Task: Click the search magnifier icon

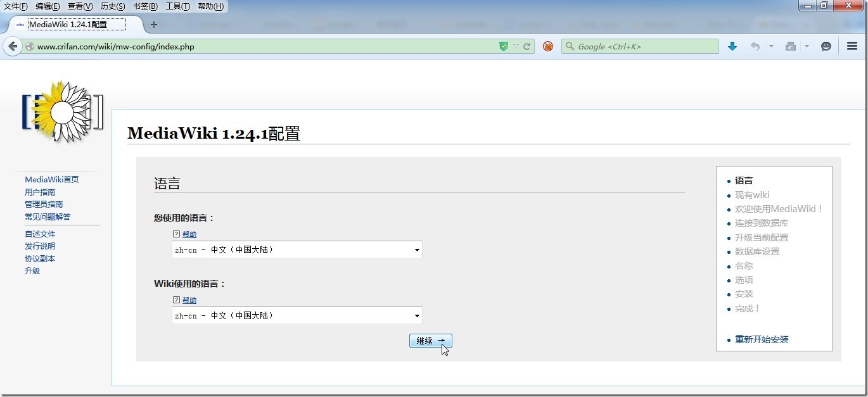Action: [570, 46]
